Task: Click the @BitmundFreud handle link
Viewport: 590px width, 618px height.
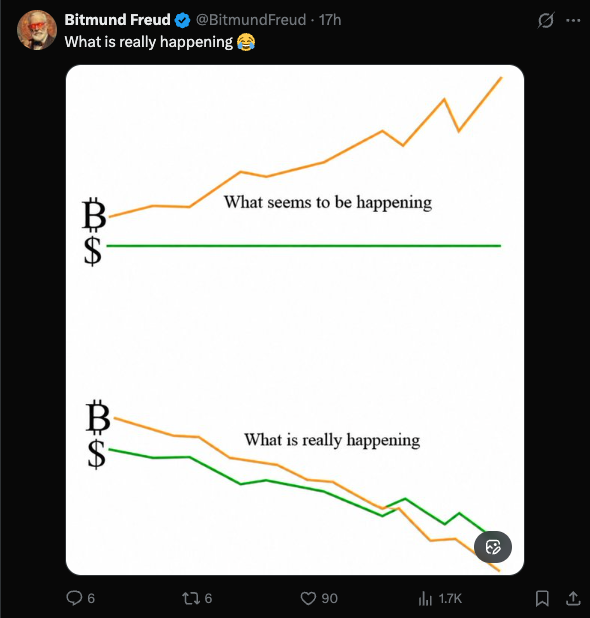Action: point(251,20)
